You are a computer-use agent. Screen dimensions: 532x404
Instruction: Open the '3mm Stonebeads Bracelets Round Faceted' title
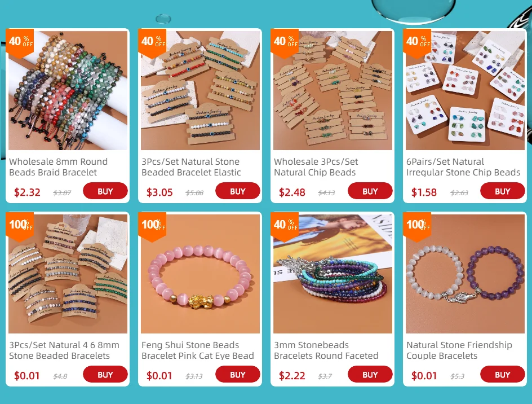326,350
